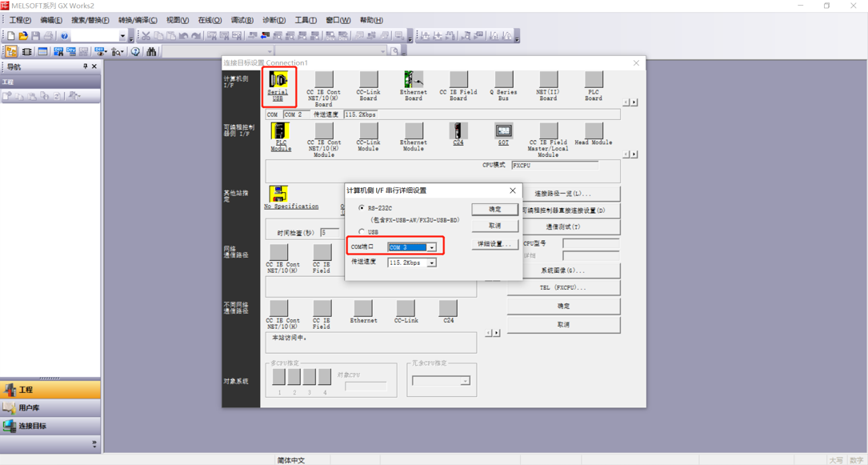
Task: Click 确定 in the serial detail dialog
Action: (x=495, y=209)
